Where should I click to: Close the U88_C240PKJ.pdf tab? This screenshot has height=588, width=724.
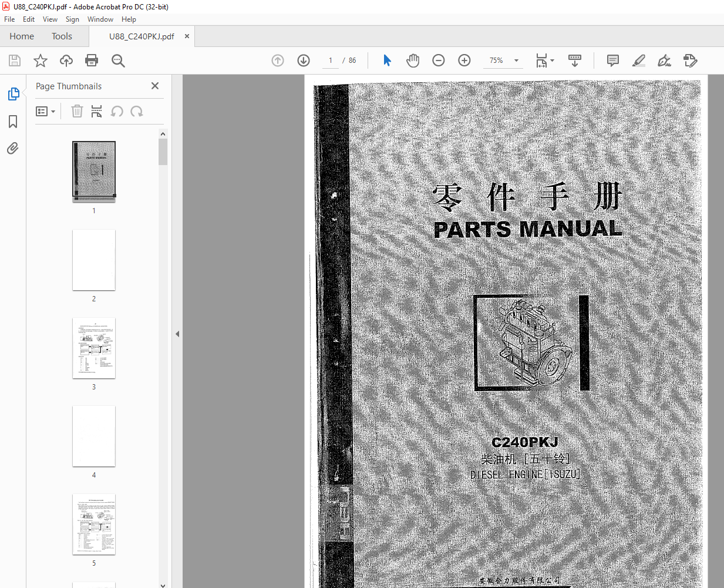[x=187, y=36]
